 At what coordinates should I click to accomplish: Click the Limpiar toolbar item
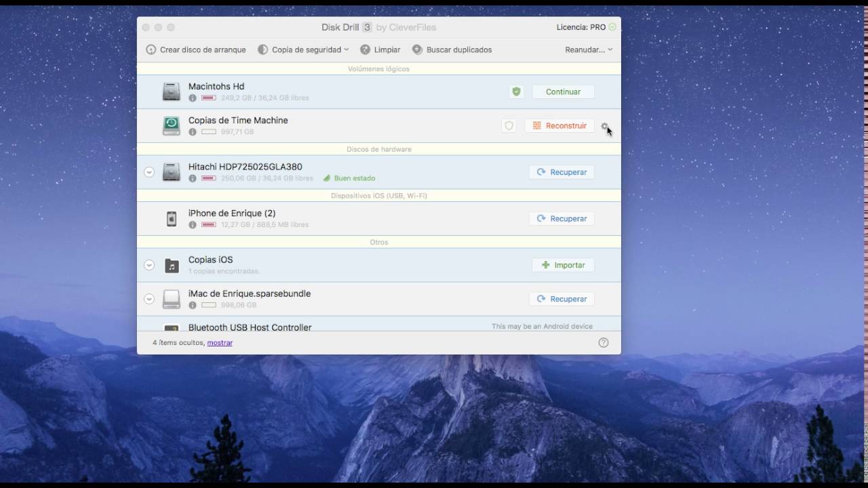(380, 49)
